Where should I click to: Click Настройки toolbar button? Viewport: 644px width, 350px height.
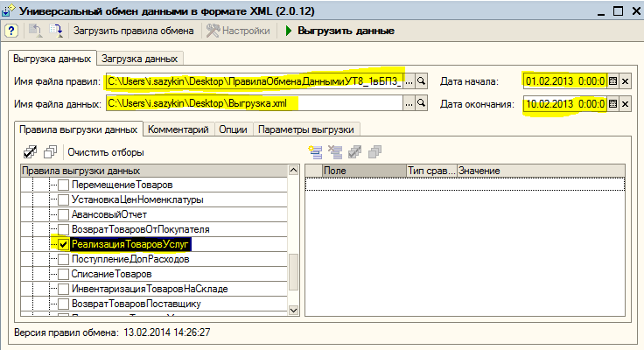point(238,31)
